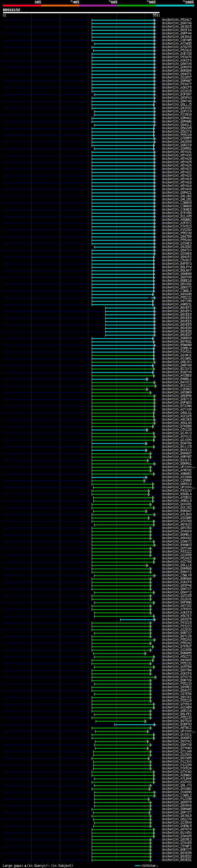
Task: Select hit label UniRef100_Q9AT06
Action: pyautogui.click(x=177, y=23)
